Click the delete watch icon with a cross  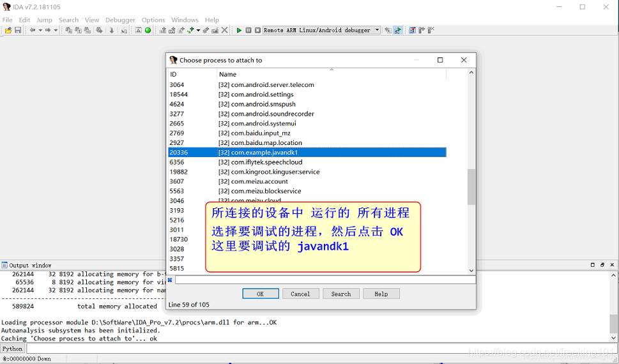431,30
